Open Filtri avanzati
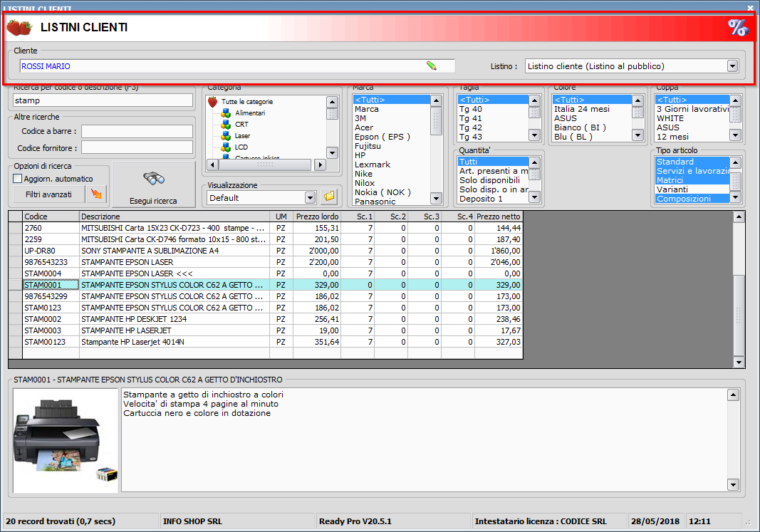The height and width of the screenshot is (532, 760). click(48, 194)
